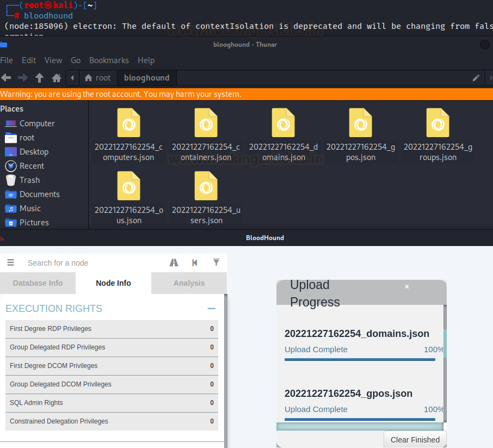Select the blooghound path bar button
Image resolution: width=493 pixels, height=448 pixels.
click(147, 78)
